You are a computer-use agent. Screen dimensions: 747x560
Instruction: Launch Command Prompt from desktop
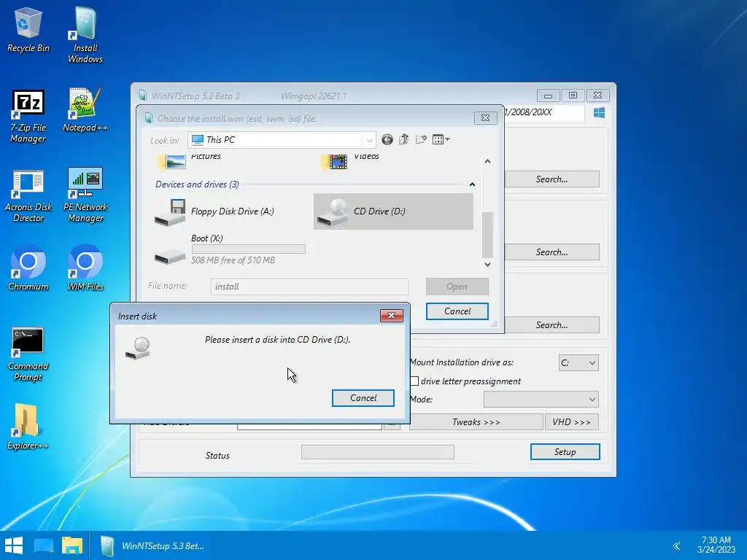click(28, 354)
